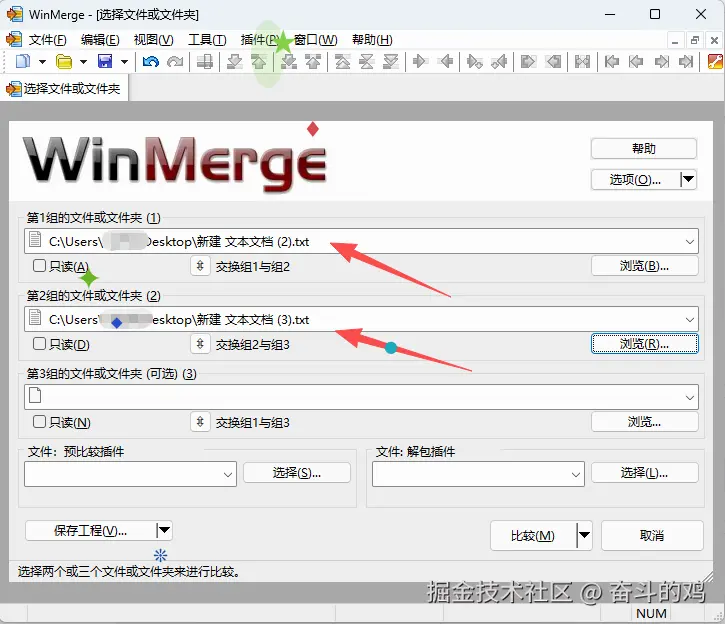The width and height of the screenshot is (725, 624).
Task: Swap groups 1 and 2 (交换组1与组2)
Action: tap(200, 266)
